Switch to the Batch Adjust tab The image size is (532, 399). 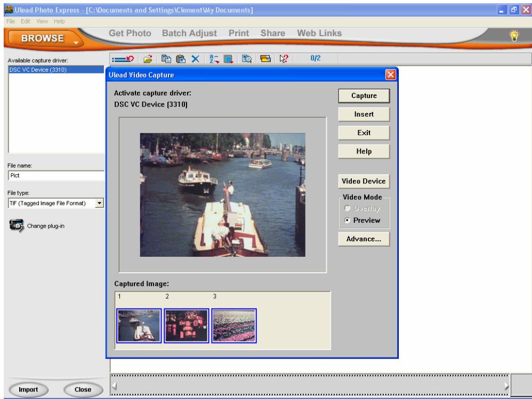pos(189,33)
